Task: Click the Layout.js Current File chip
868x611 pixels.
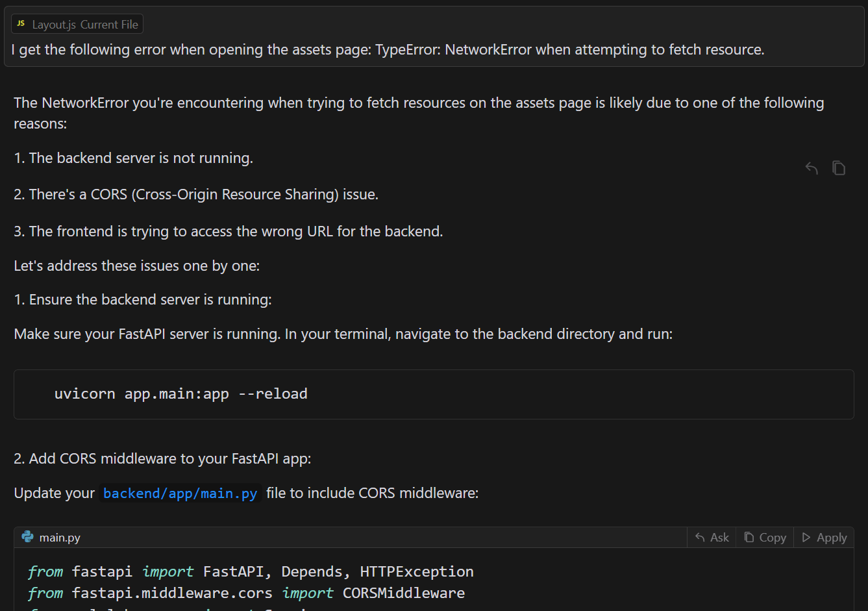Action: pos(77,25)
